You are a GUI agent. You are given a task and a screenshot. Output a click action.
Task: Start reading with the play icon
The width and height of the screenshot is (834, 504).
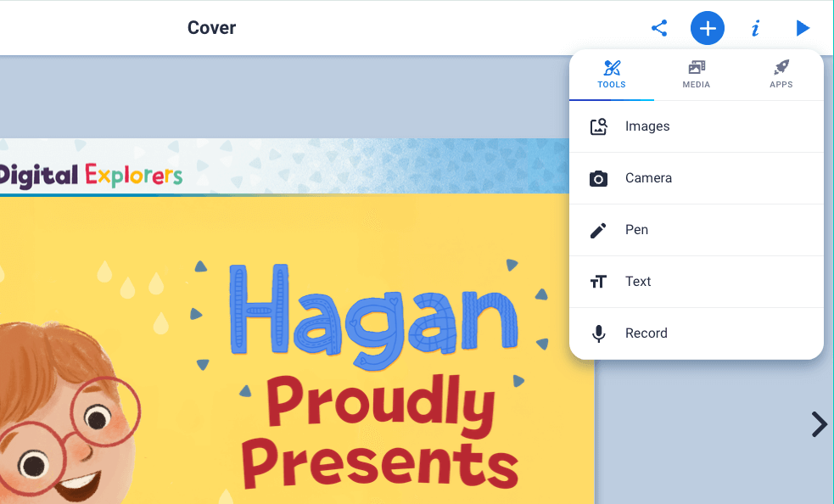(803, 29)
